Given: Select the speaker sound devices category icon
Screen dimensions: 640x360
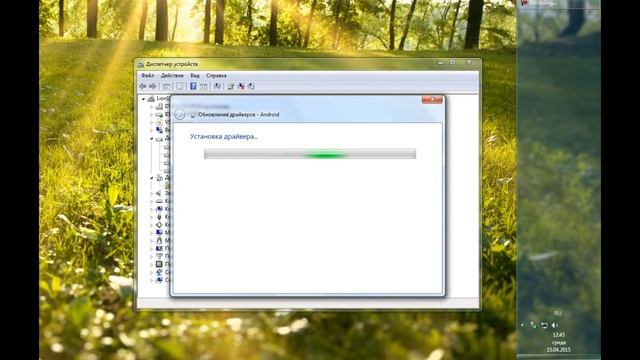Looking at the screenshot, I should 159,193.
